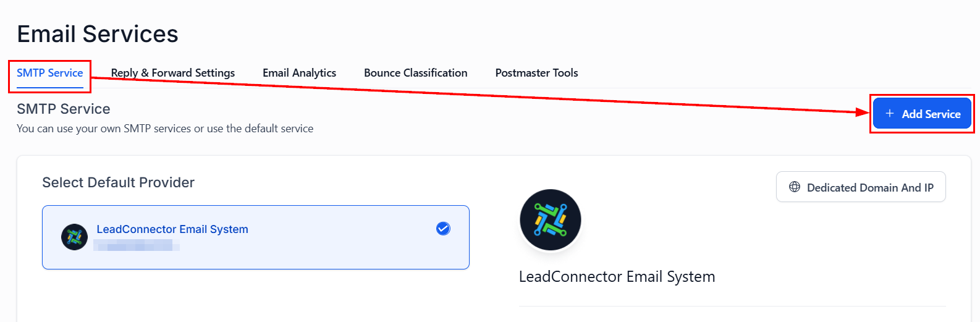Open the SMTP Service tab
This screenshot has height=322, width=980.
pos(49,73)
